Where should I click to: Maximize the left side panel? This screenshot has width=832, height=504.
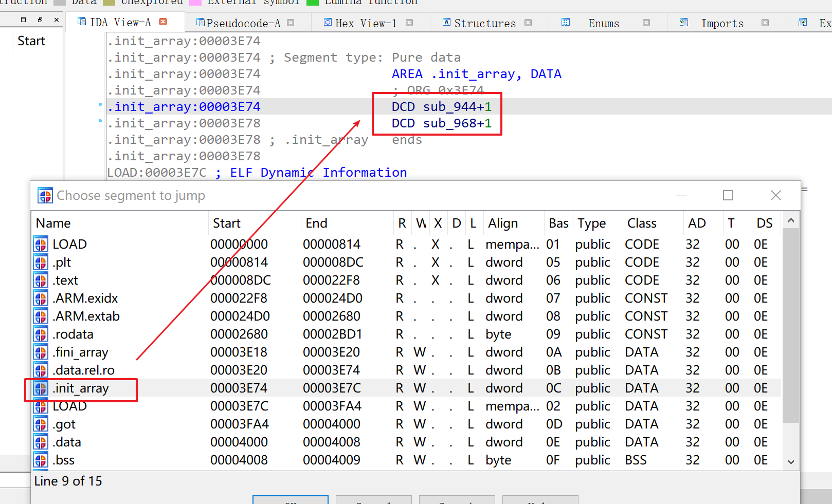point(23,20)
